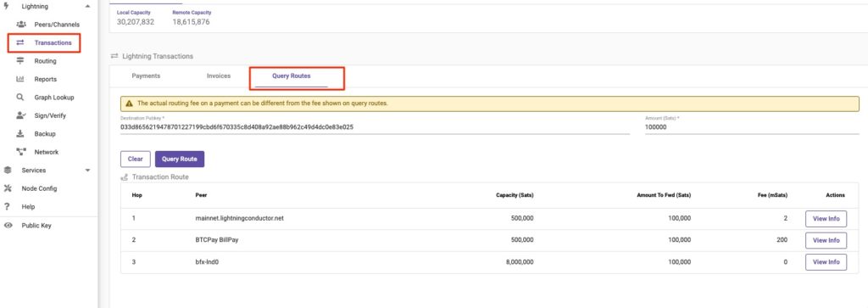The image size is (868, 308).
Task: Switch to the Invoices tab
Action: click(219, 76)
